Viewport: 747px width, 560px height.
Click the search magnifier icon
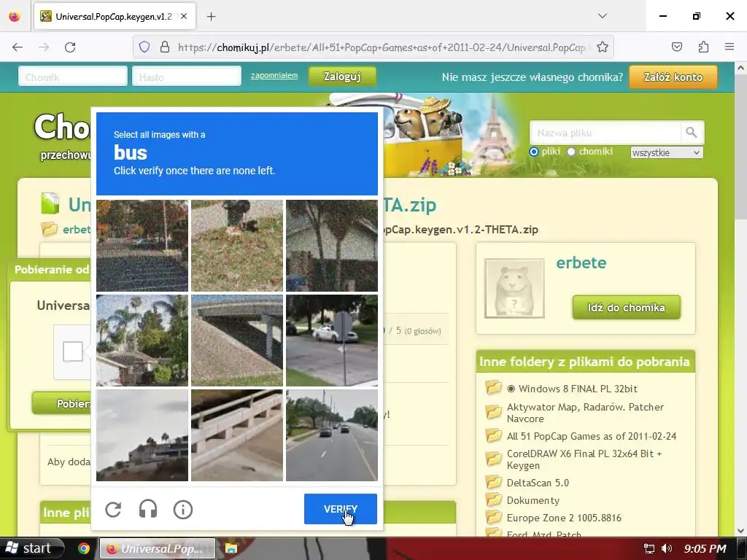point(692,133)
